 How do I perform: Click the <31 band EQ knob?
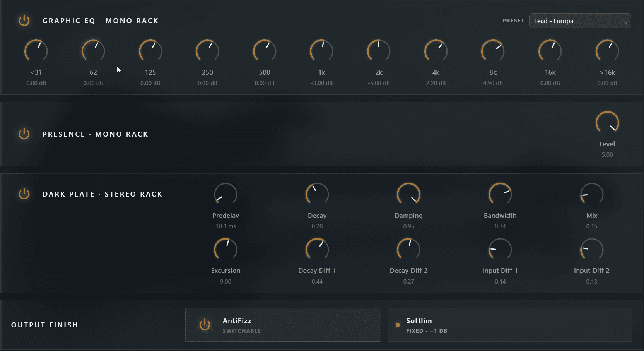click(x=36, y=51)
